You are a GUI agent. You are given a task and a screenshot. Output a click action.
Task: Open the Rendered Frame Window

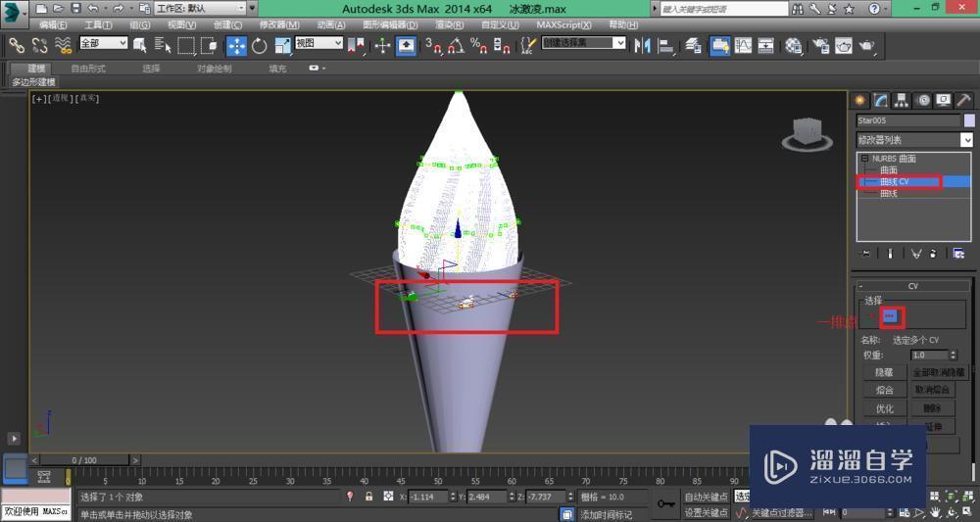pos(844,46)
